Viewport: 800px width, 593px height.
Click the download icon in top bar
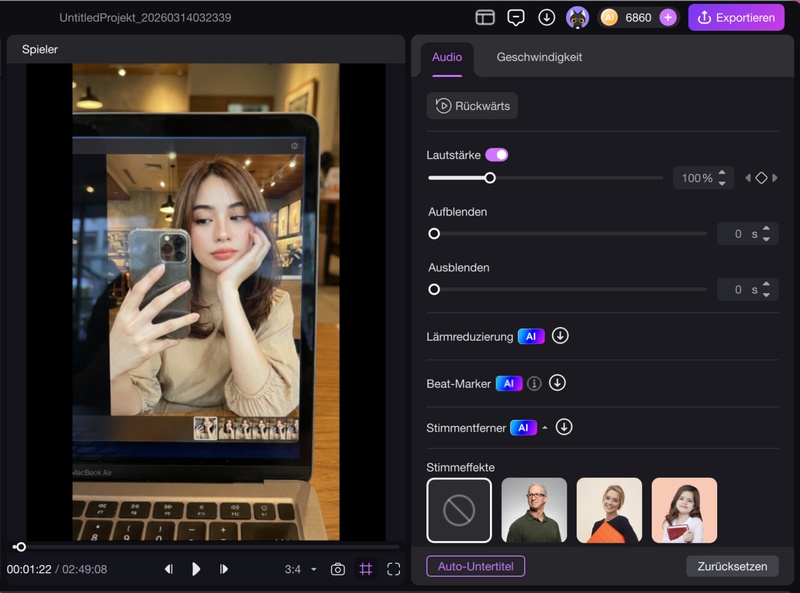pos(546,17)
